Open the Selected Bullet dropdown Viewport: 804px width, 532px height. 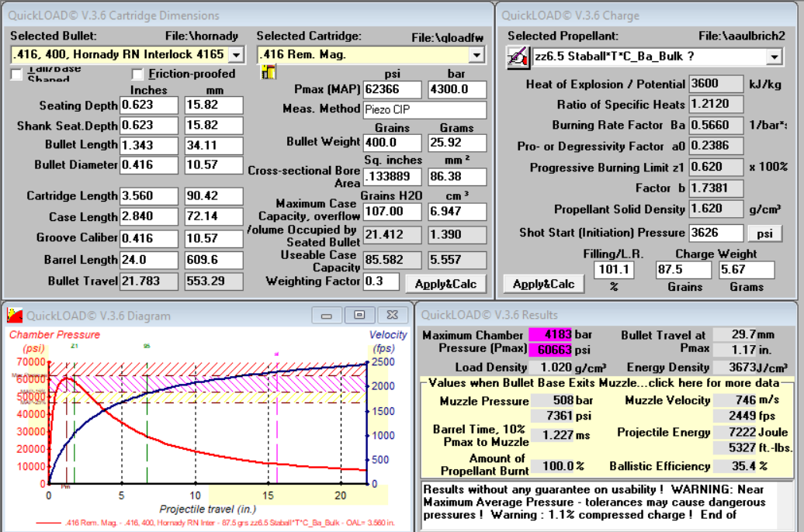(237, 55)
